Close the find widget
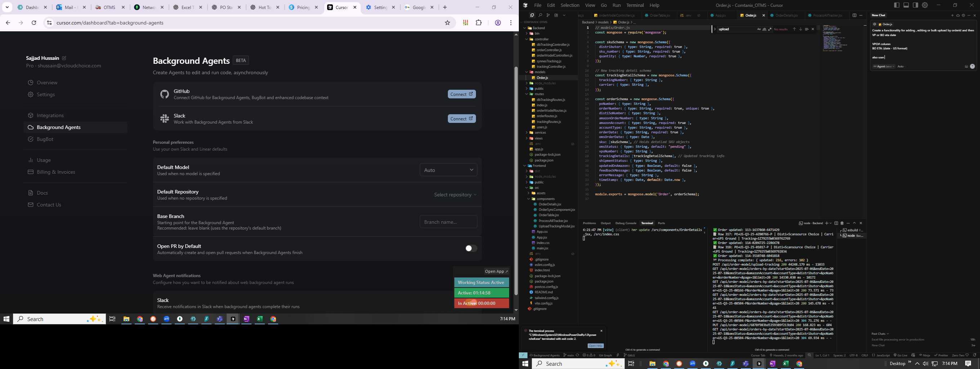The height and width of the screenshot is (369, 980). click(x=813, y=29)
